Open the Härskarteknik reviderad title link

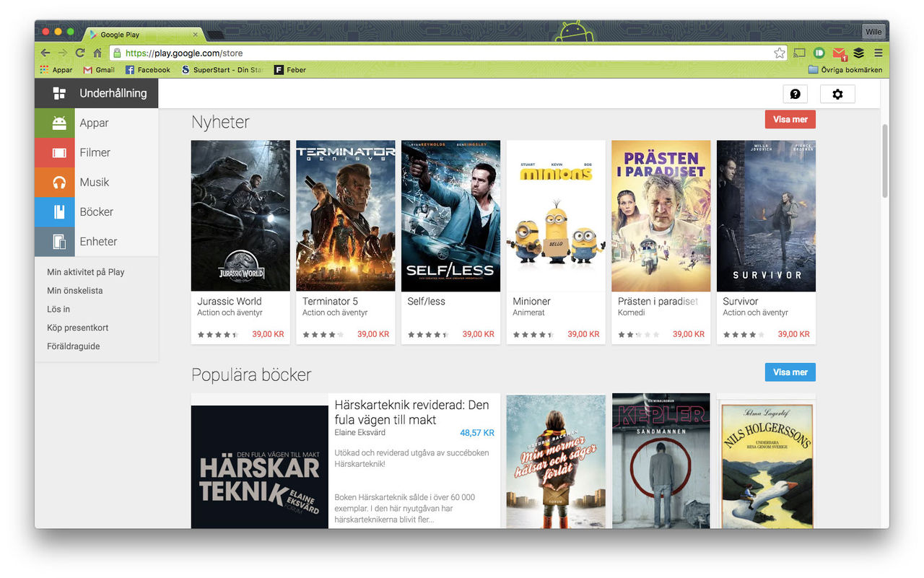[x=411, y=412]
